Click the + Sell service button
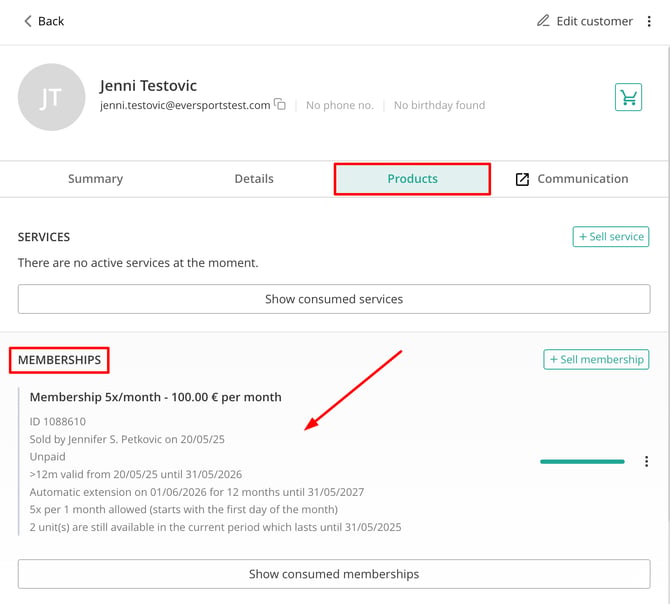This screenshot has height=604, width=670. click(611, 237)
